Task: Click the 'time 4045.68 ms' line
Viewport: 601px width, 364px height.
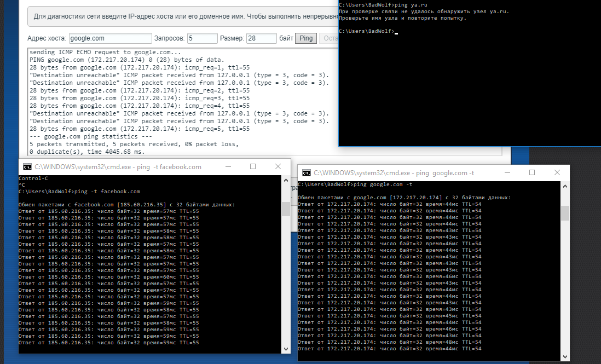Action: pos(87,152)
